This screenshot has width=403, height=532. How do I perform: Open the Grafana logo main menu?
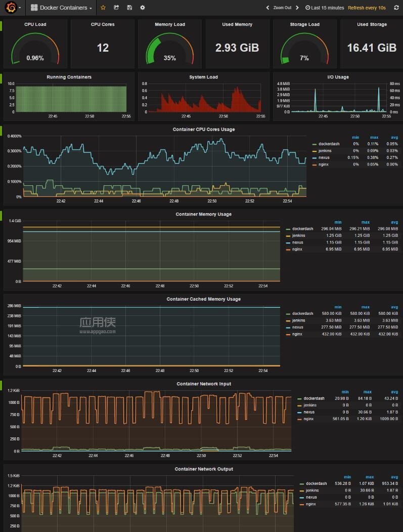pos(12,8)
